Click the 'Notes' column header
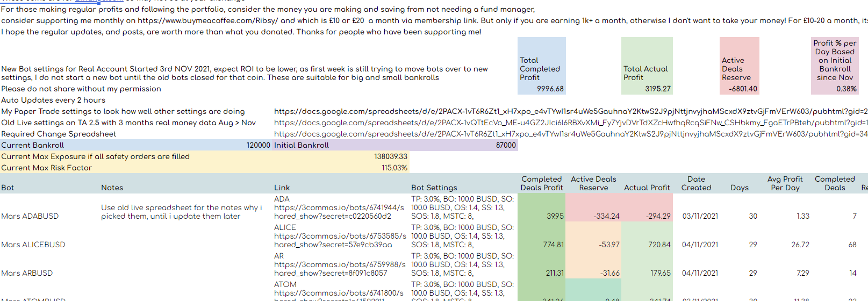The width and height of the screenshot is (868, 301). click(x=112, y=188)
